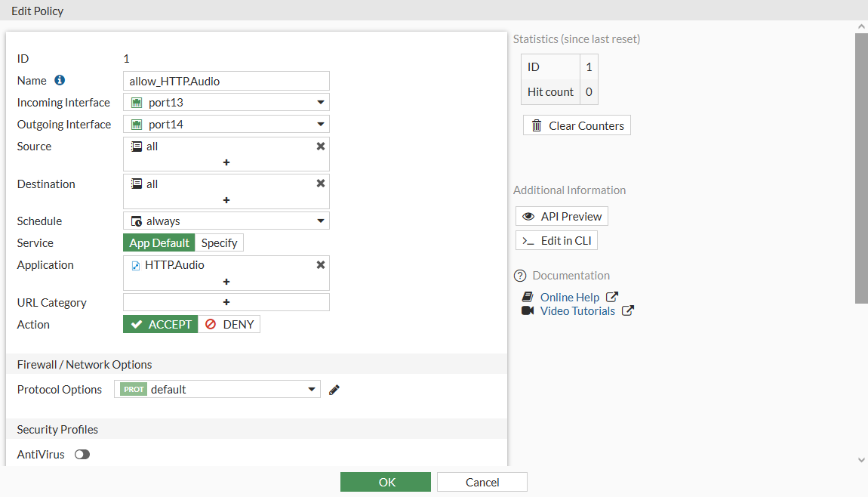Enable the AntiVirus toggle
868x497 pixels.
pyautogui.click(x=82, y=455)
